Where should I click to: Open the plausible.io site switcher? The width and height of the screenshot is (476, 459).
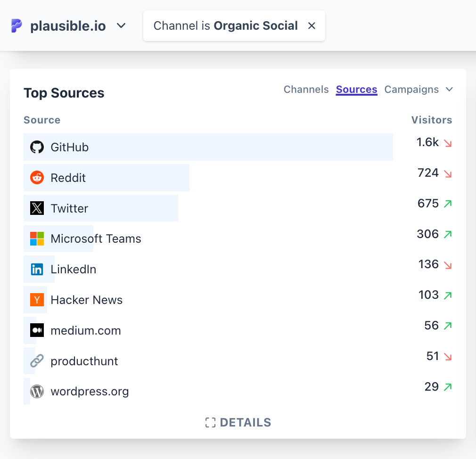click(x=121, y=26)
